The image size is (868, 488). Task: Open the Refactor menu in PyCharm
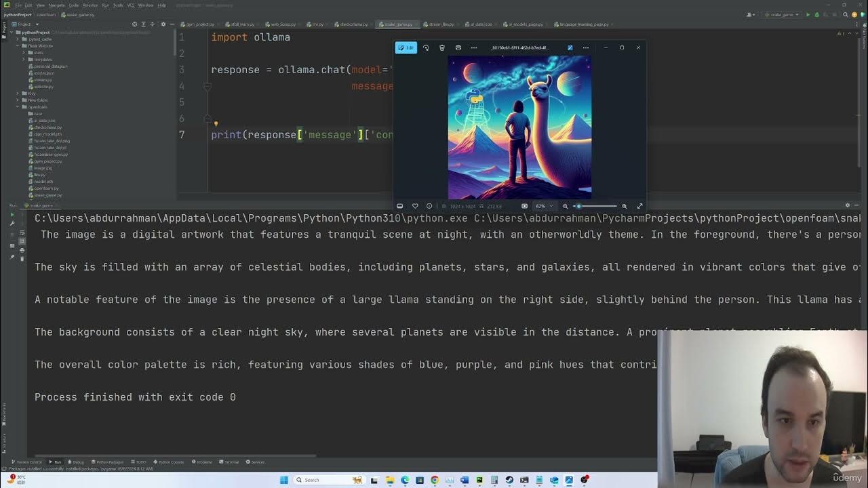tap(90, 5)
